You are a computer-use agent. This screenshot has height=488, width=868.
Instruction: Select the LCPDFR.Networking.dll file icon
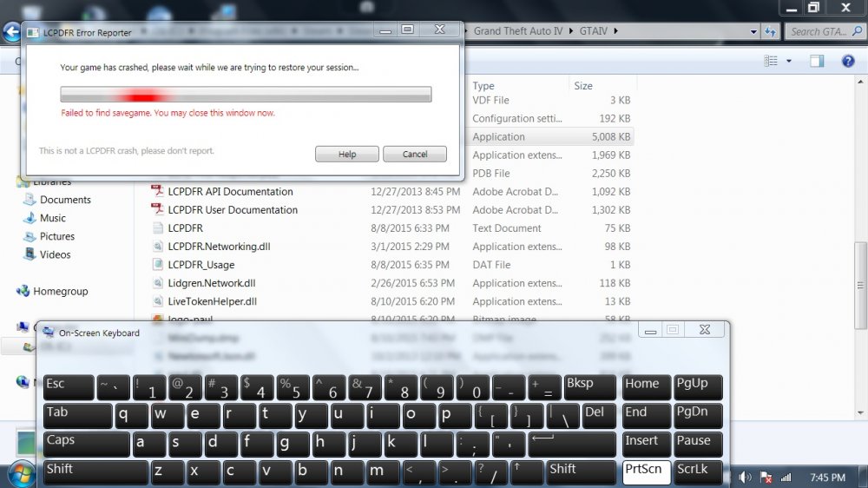tap(158, 246)
